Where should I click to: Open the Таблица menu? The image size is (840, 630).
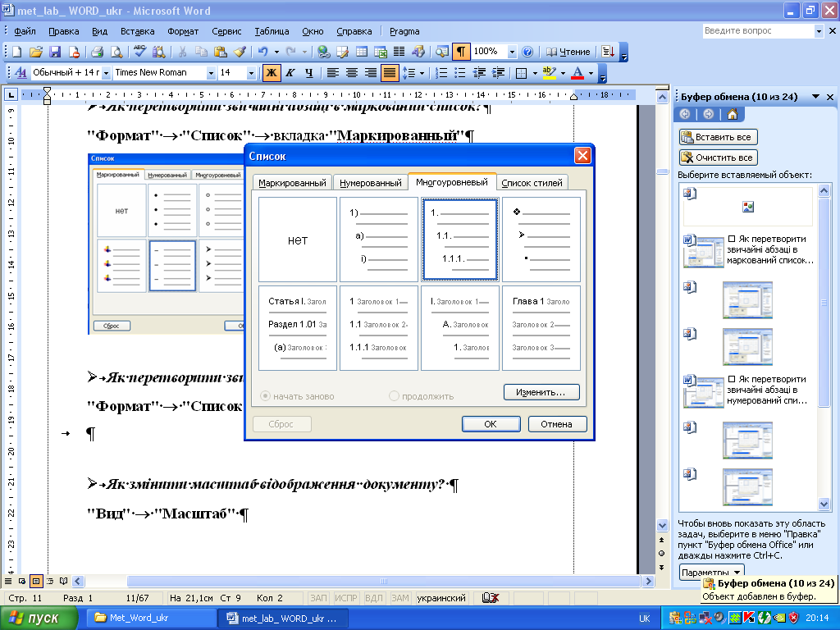(272, 31)
